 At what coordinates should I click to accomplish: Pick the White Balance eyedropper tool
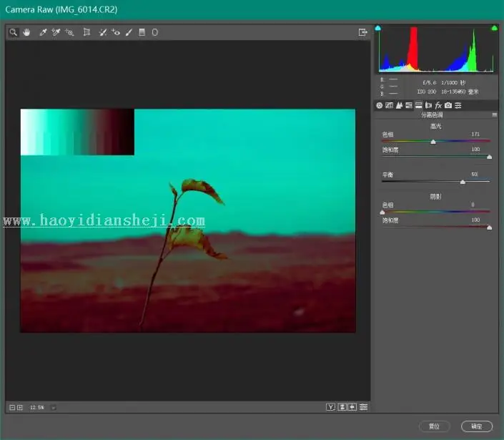coord(43,32)
